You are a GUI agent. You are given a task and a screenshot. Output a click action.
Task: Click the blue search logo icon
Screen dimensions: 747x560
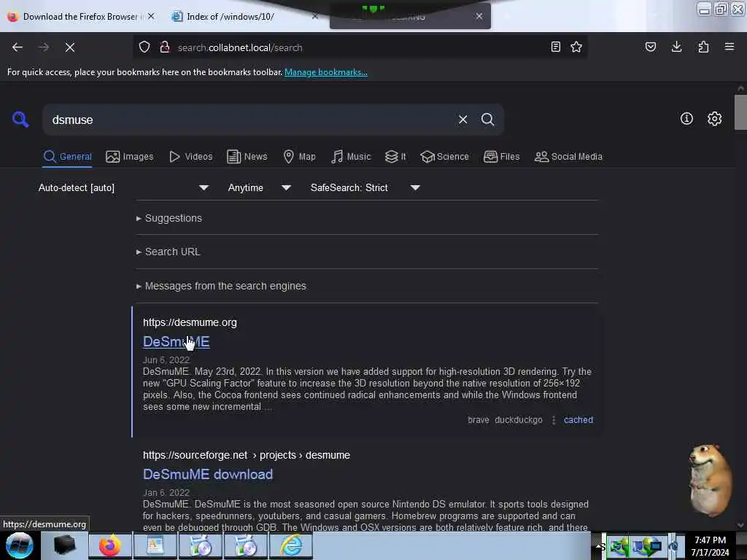coord(20,119)
